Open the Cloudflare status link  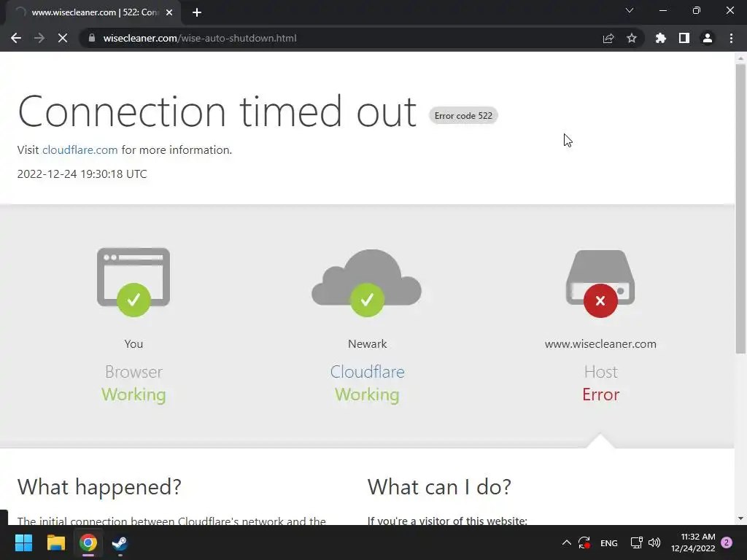pos(368,371)
